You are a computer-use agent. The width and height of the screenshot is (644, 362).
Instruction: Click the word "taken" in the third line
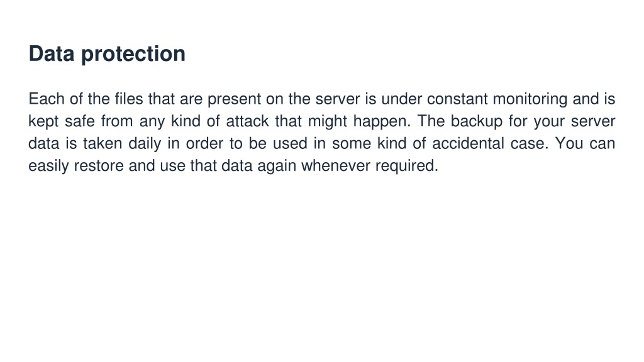pyautogui.click(x=103, y=143)
